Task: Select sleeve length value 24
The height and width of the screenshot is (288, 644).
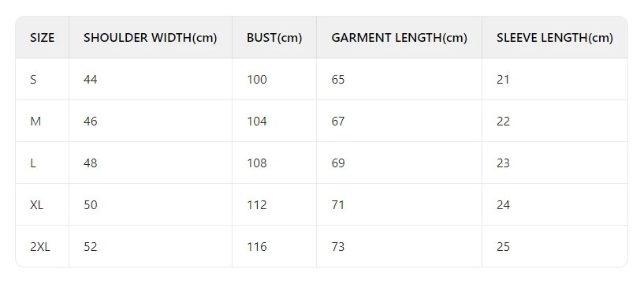Action: tap(503, 204)
